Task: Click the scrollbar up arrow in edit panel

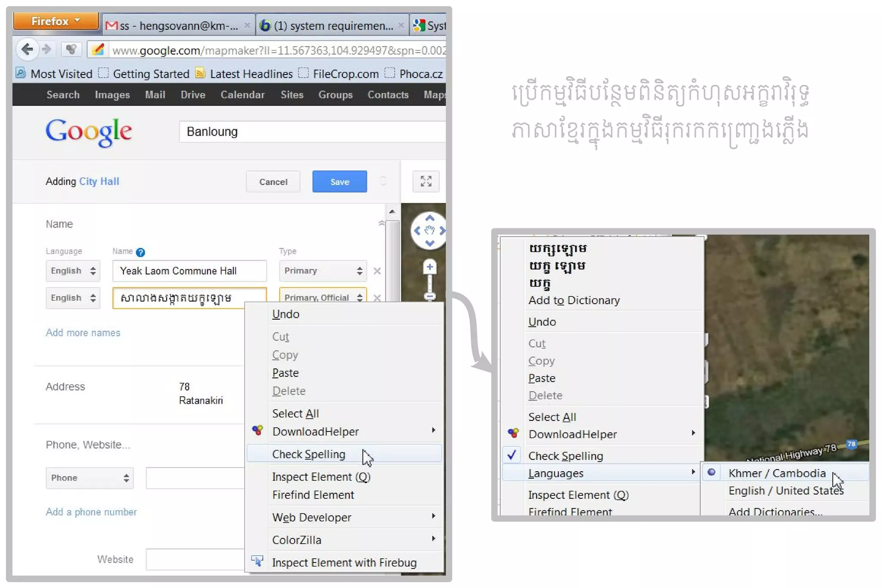Action: tap(392, 212)
